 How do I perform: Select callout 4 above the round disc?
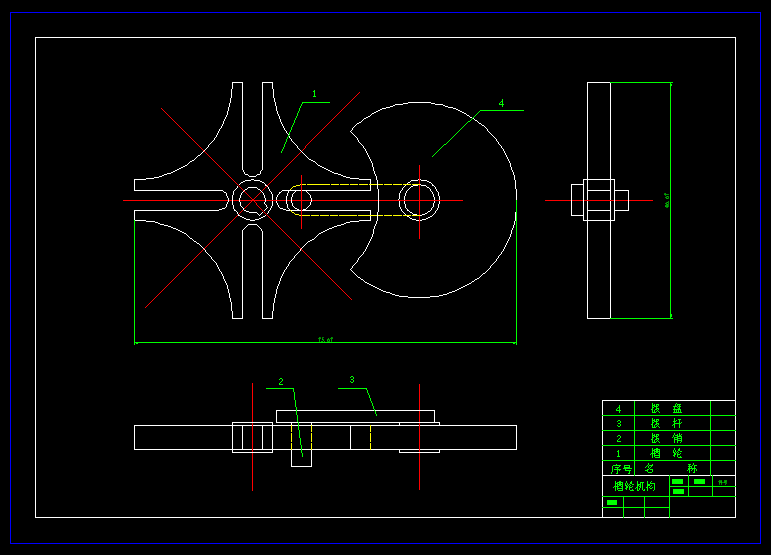(x=501, y=103)
